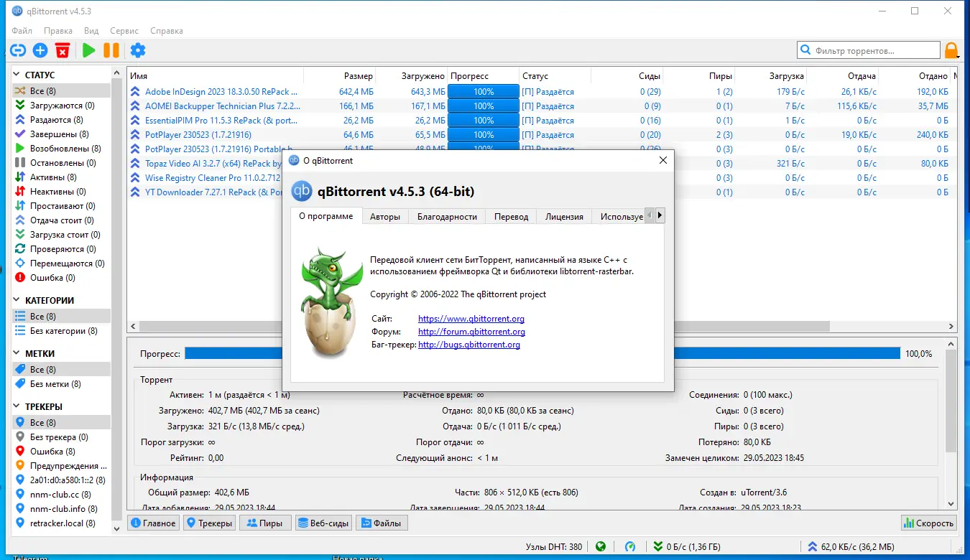Click the blue plus add torrent file icon
The image size is (970, 560).
(40, 50)
